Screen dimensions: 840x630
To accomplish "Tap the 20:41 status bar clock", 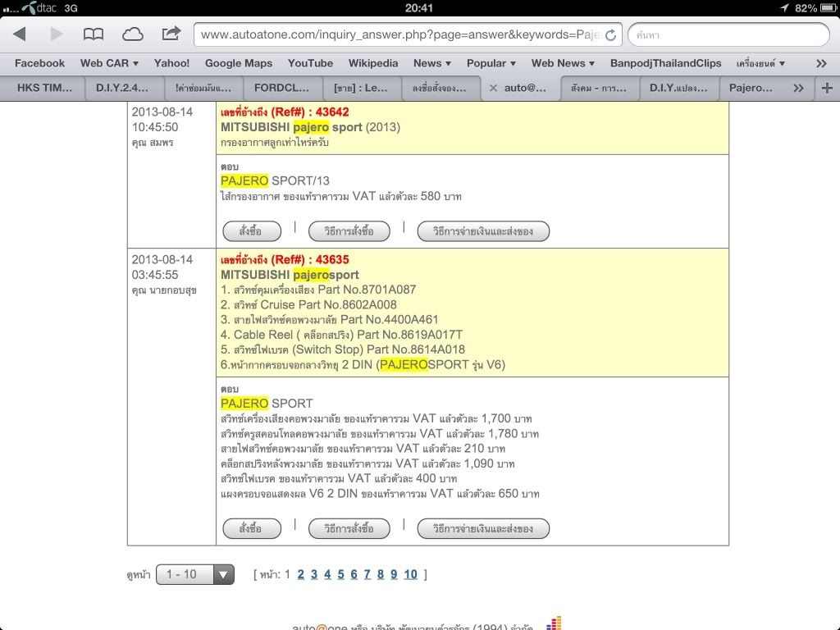I will [x=419, y=8].
